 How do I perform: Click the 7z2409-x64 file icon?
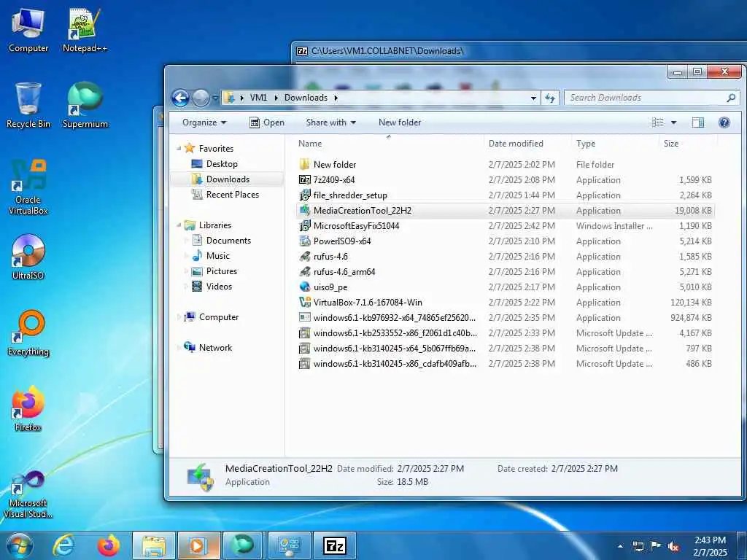304,180
